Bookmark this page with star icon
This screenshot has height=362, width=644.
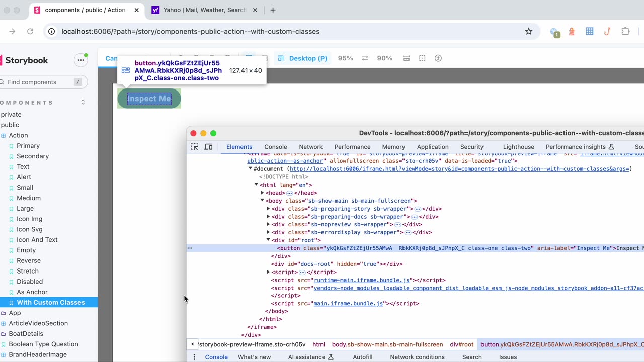click(529, 31)
